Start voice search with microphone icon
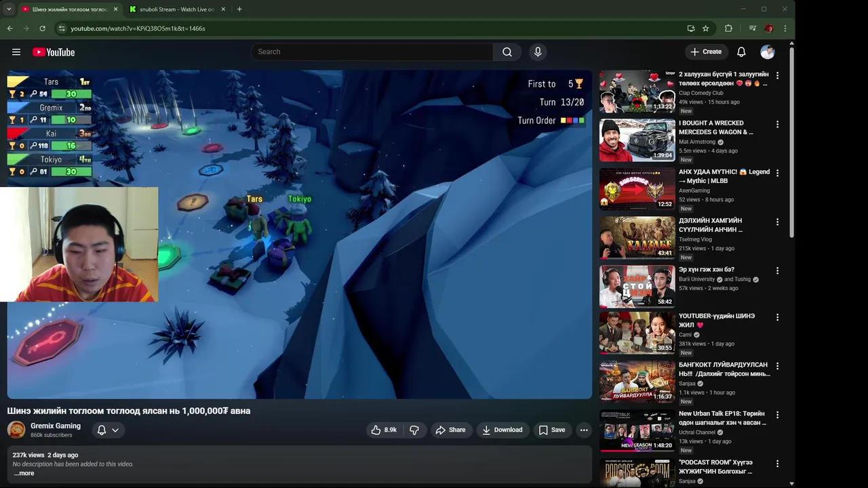This screenshot has height=488, width=868. pos(538,52)
